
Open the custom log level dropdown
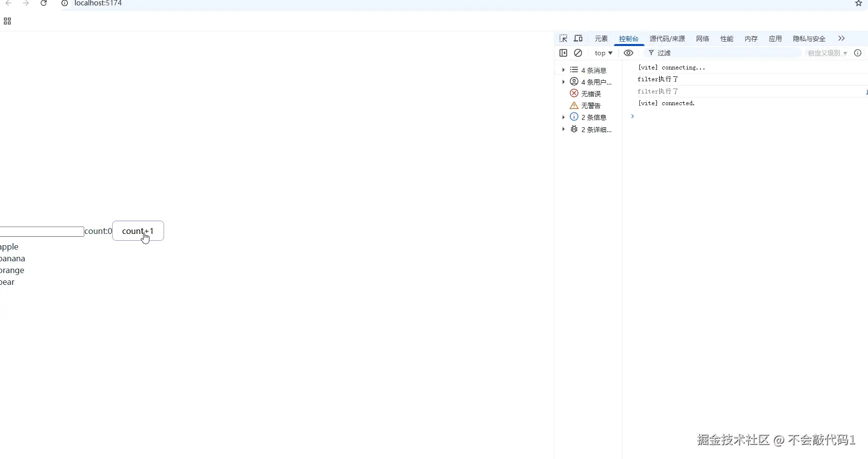click(x=827, y=53)
